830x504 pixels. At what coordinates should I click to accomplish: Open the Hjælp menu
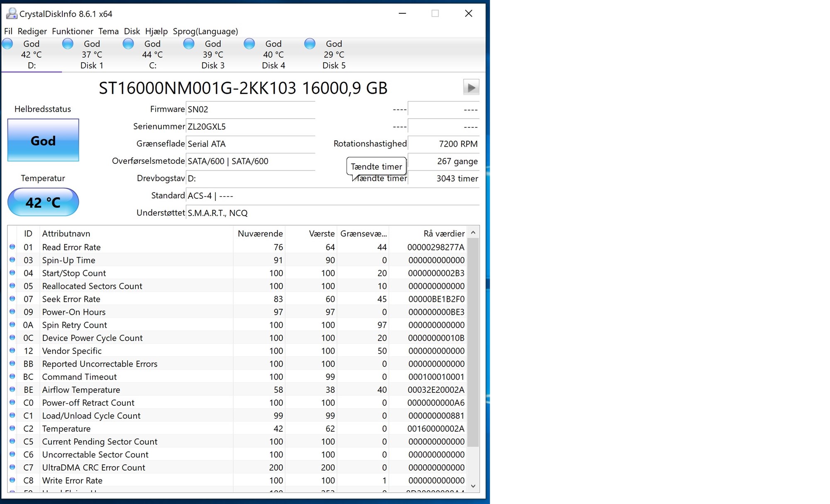(x=156, y=31)
